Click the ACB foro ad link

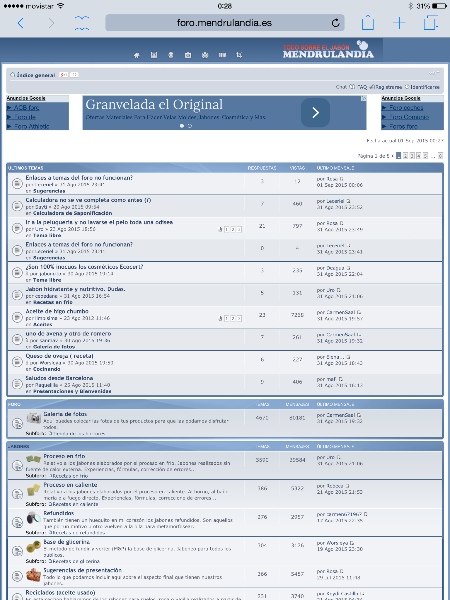tap(26, 108)
